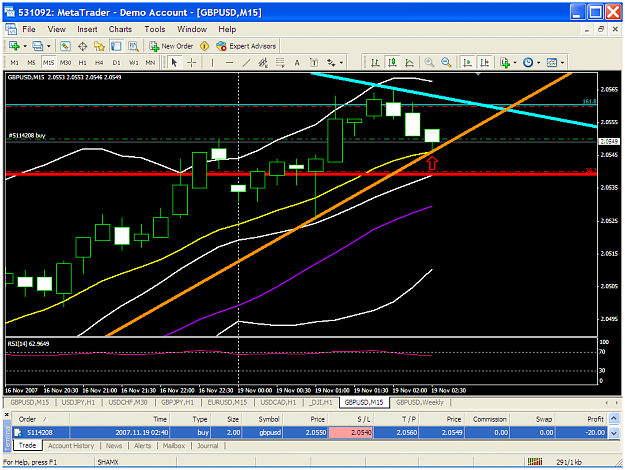Open the New Chart icon
This screenshot has width=625, height=470.
14,46
